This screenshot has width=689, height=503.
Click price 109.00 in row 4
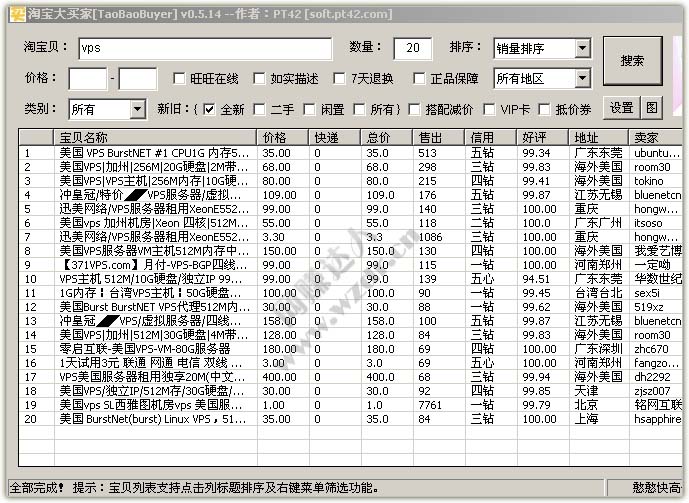click(279, 195)
